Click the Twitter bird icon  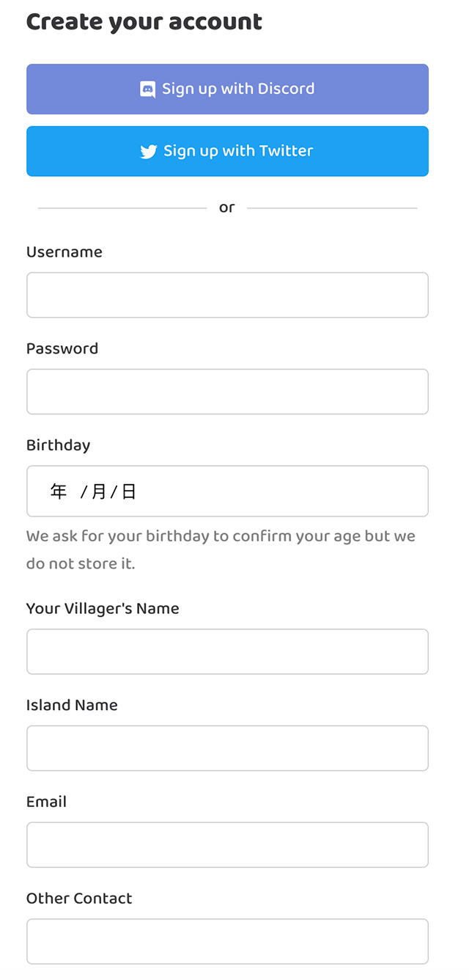pos(149,152)
